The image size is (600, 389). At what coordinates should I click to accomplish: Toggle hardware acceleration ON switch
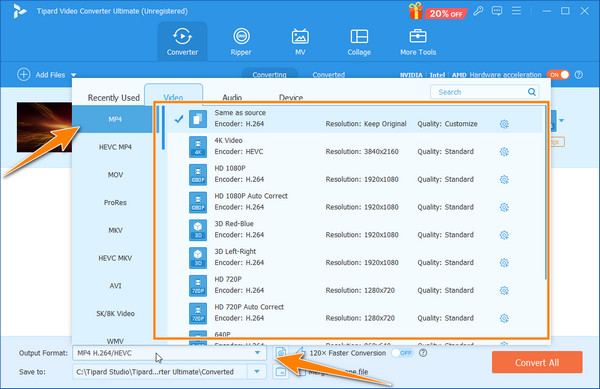click(x=558, y=75)
